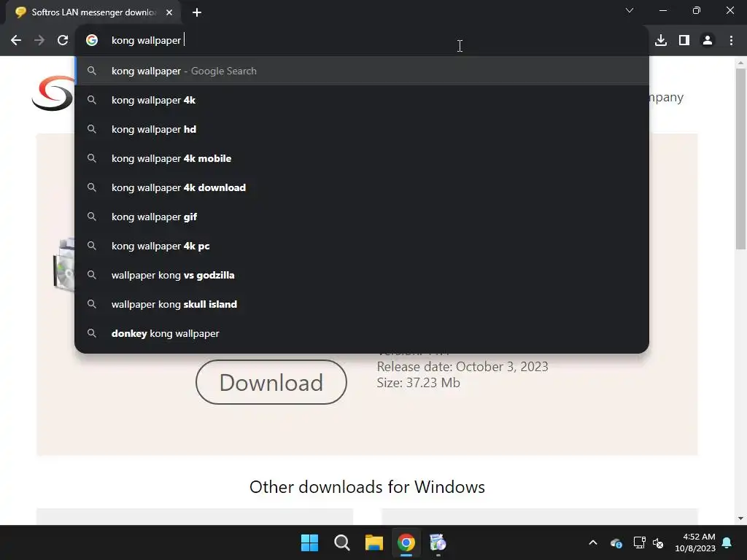Screen dimensions: 747x560
Task: Click the address bar text field
Action: click(362, 41)
